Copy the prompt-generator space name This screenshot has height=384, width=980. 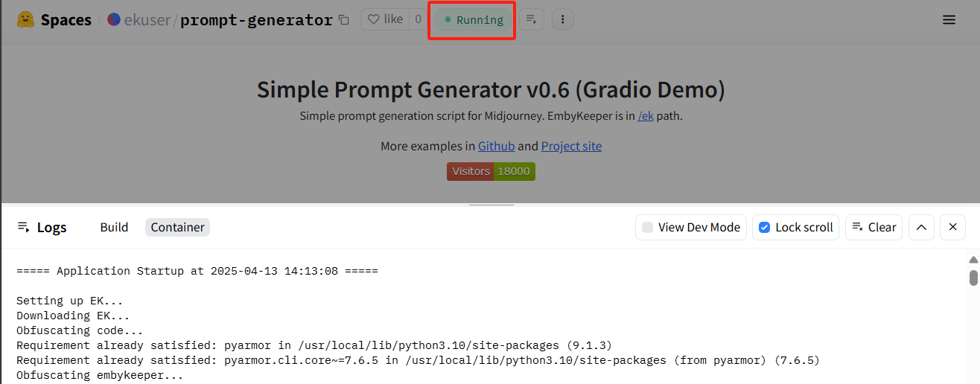tap(343, 20)
